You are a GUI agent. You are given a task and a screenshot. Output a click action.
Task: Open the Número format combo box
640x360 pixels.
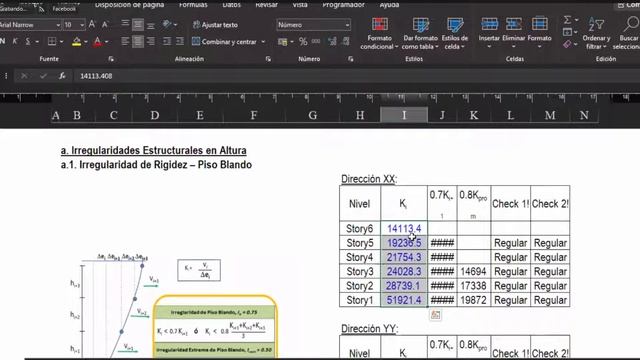coord(313,25)
